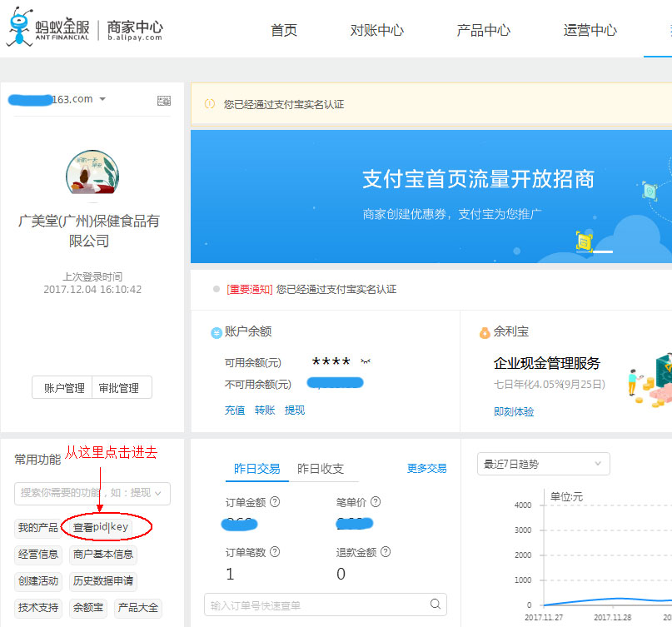Viewport: 672px width, 627px height.
Task: Expand the account email dropdown arrow
Action: pyautogui.click(x=102, y=99)
